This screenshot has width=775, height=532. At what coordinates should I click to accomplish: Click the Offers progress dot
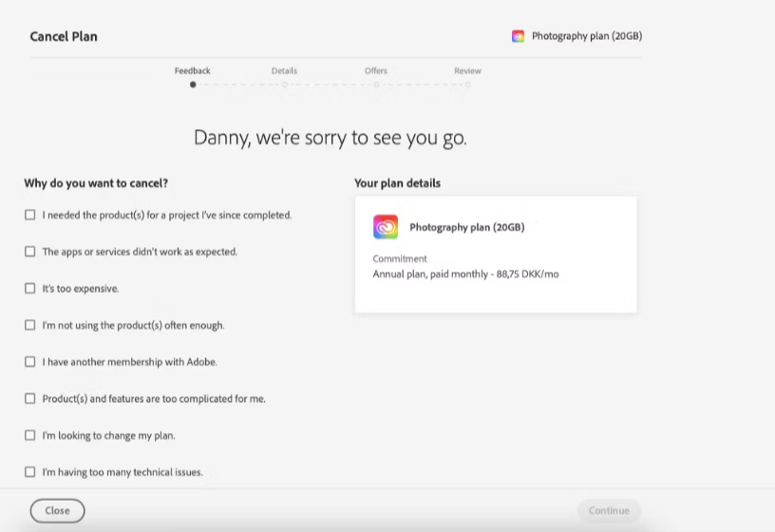point(376,85)
